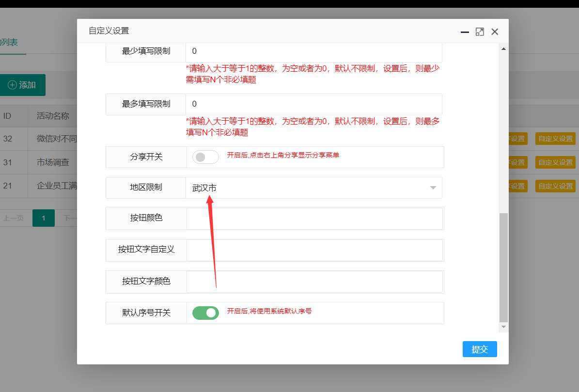Click 自定义设置 button for row 21

tap(555, 186)
